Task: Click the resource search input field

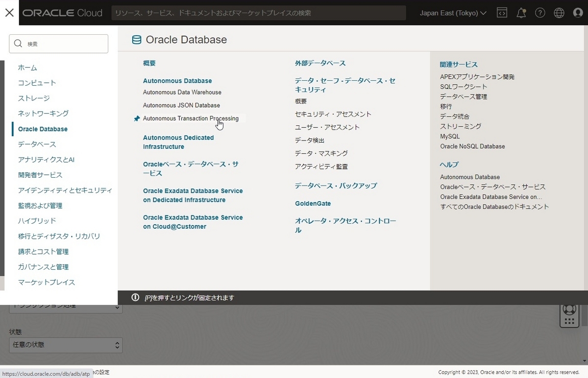Action: 260,13
